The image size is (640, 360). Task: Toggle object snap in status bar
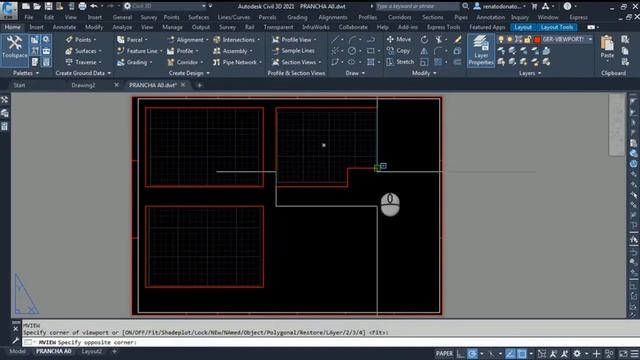click(x=522, y=353)
